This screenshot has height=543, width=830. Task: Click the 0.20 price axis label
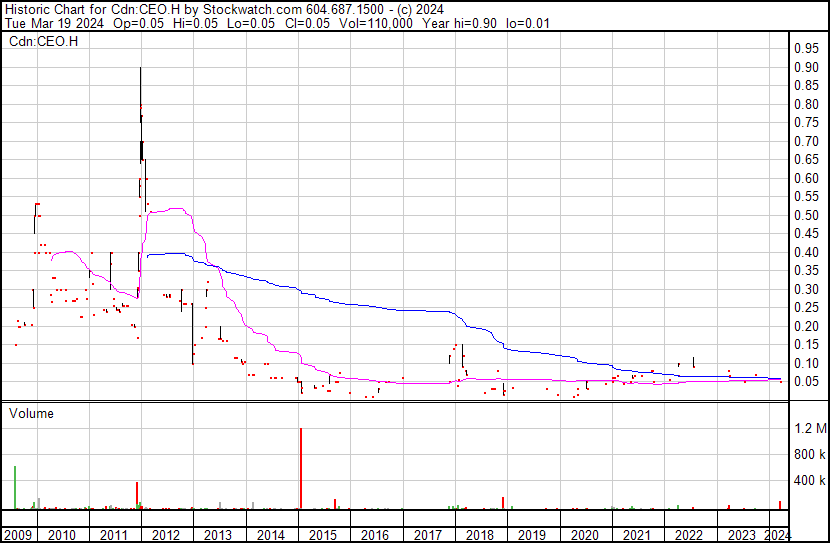click(x=807, y=326)
